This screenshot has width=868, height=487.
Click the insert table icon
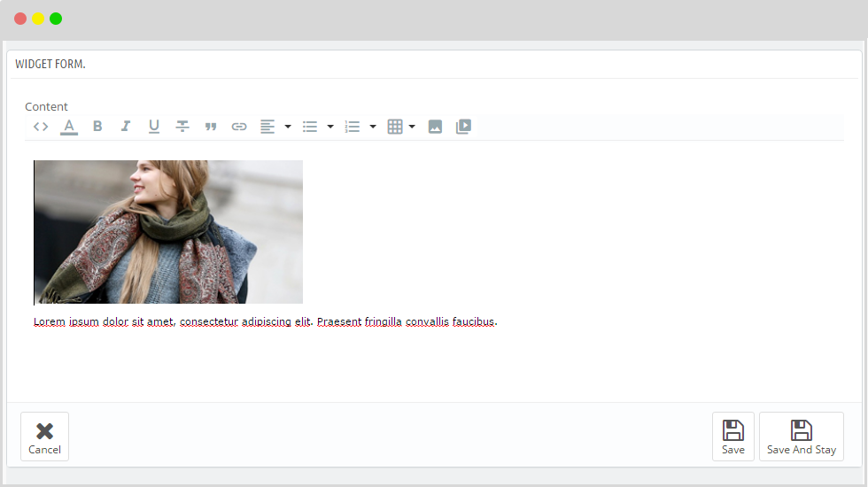pyautogui.click(x=395, y=127)
